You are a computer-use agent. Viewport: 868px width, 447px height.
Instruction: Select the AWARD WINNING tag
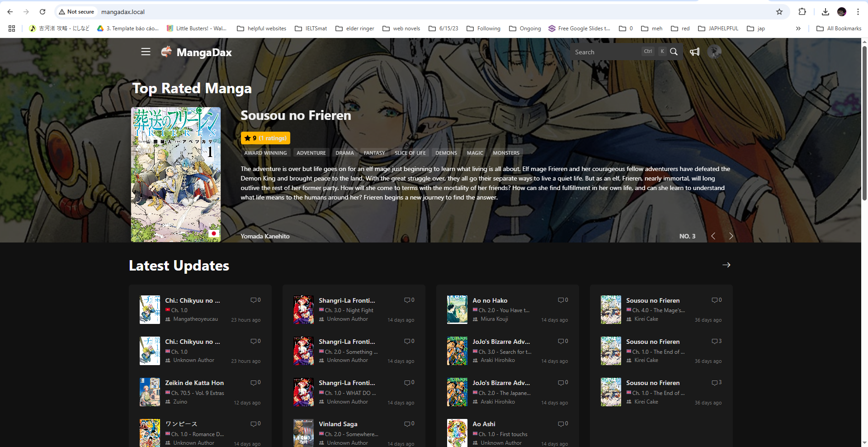click(x=265, y=153)
